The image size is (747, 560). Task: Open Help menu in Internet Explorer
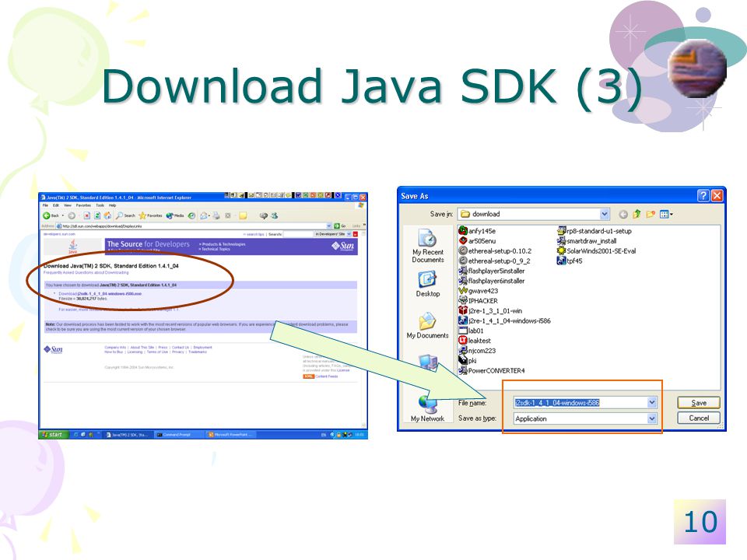pos(112,205)
